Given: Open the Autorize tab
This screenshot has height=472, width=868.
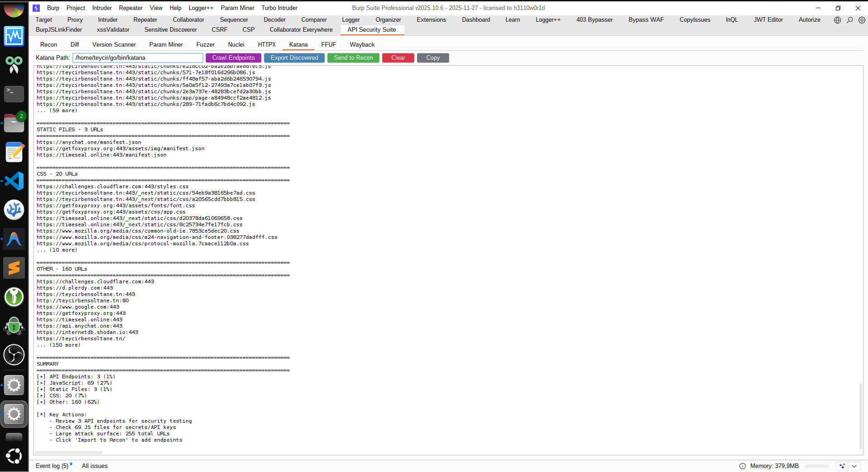Looking at the screenshot, I should pos(810,20).
